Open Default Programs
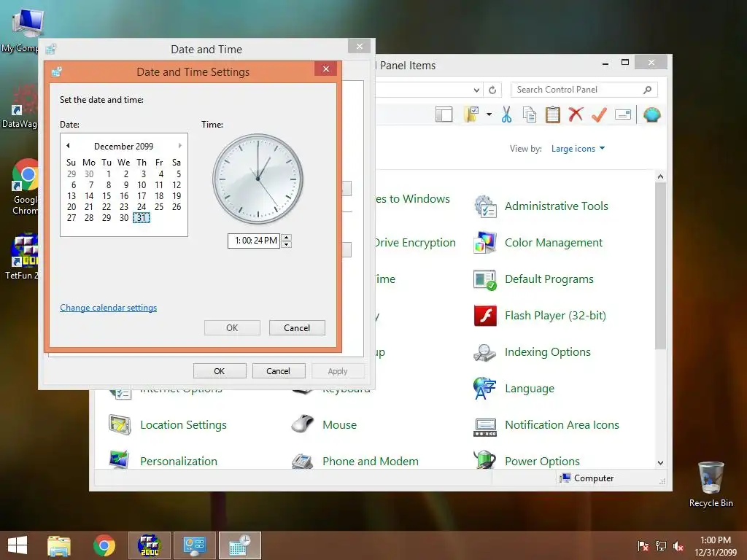 pos(533,279)
